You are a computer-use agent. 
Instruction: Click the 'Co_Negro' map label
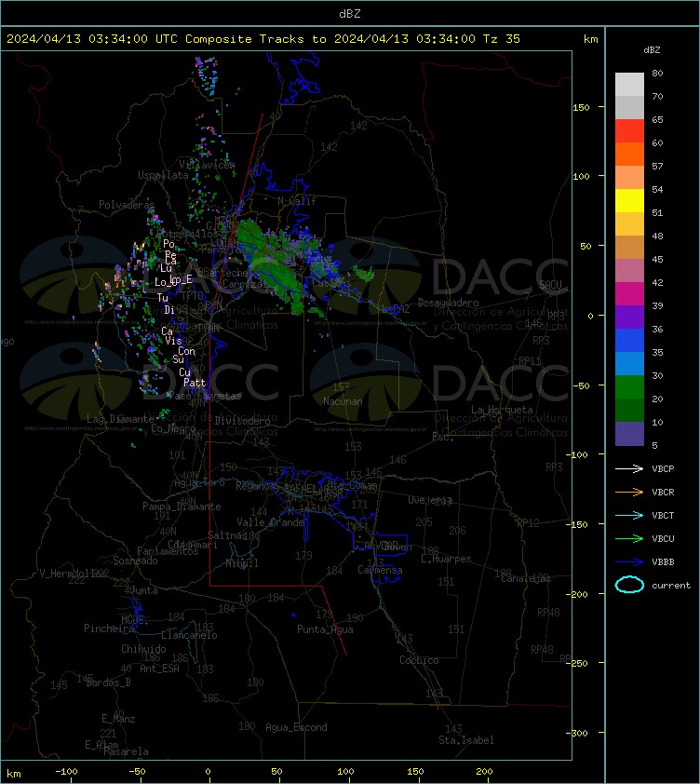point(173,428)
